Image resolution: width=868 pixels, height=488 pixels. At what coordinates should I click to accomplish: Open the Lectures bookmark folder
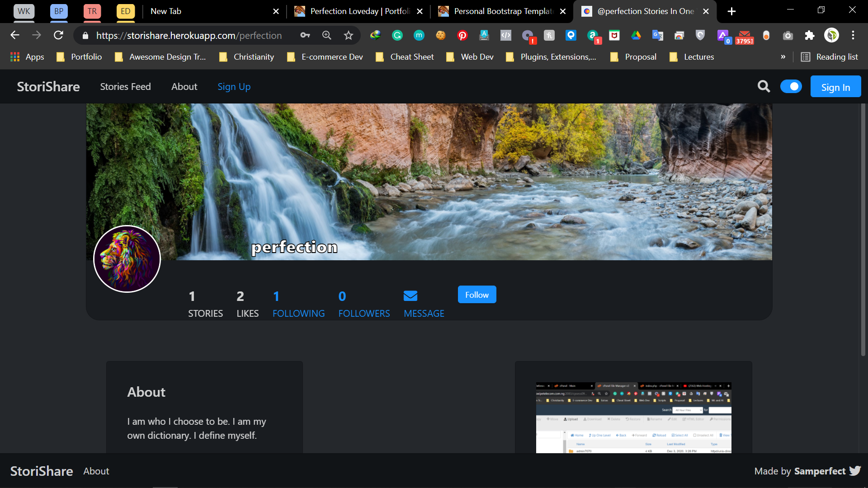click(692, 57)
